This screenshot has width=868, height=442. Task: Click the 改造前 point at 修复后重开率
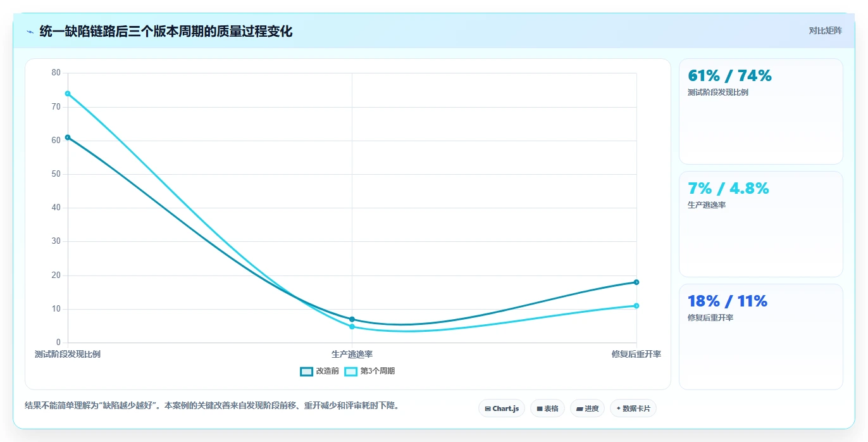[x=636, y=282]
